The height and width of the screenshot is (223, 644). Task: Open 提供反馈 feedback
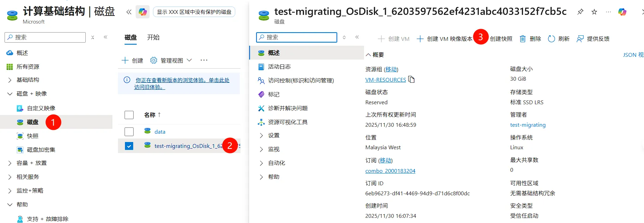coord(593,39)
